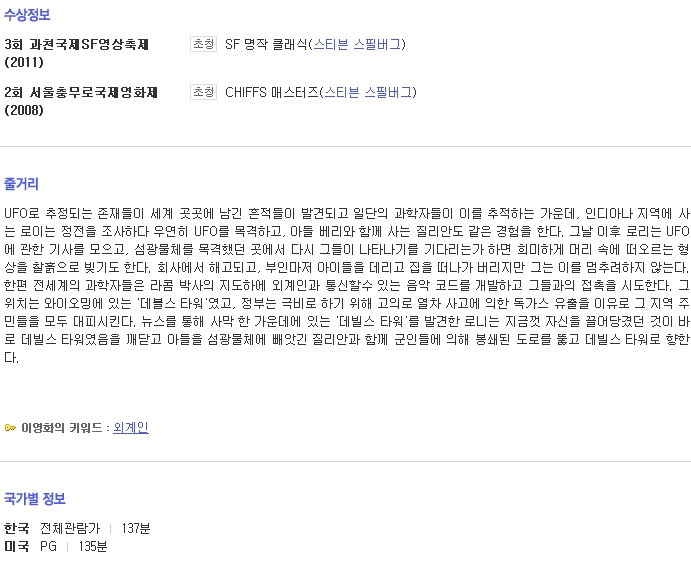Select the 줄거리 section heading
This screenshot has width=691, height=572.
(x=21, y=184)
